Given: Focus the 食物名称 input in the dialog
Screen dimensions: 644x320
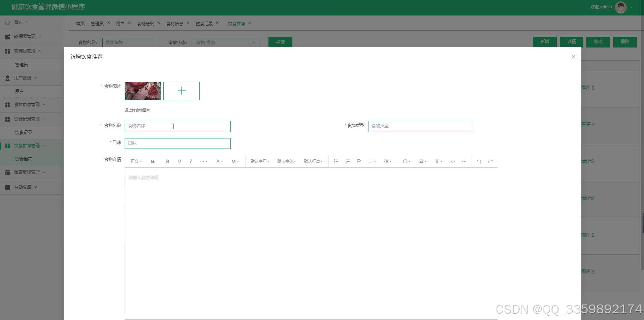Looking at the screenshot, I should tap(178, 126).
